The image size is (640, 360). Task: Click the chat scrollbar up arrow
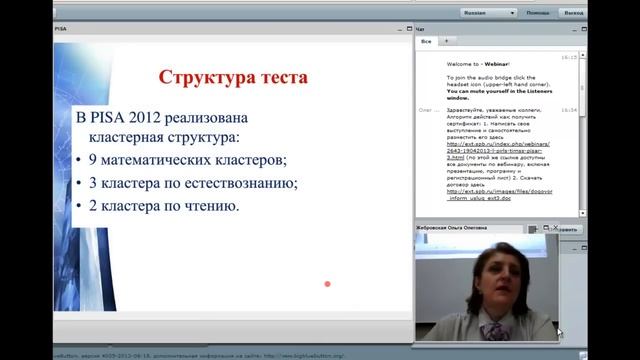point(582,55)
